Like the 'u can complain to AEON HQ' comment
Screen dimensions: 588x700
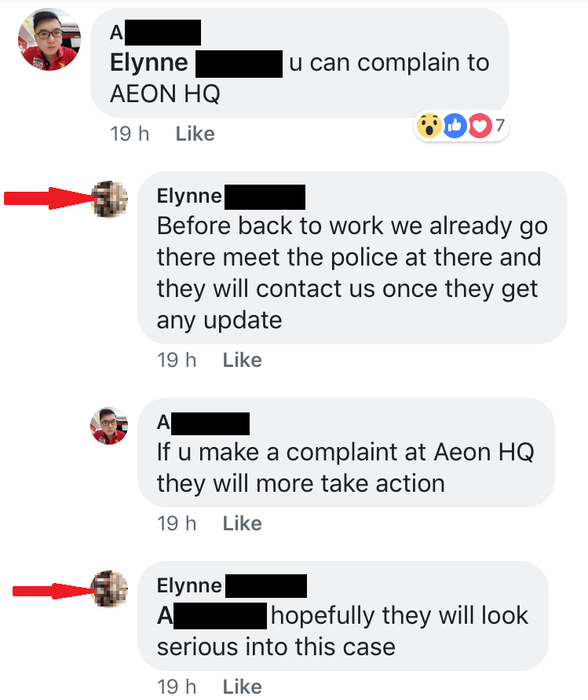tap(195, 134)
